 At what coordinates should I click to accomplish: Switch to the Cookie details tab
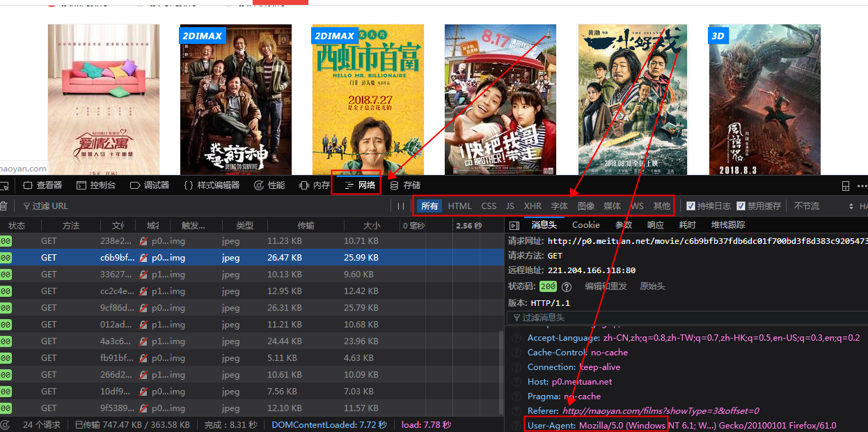pos(586,225)
